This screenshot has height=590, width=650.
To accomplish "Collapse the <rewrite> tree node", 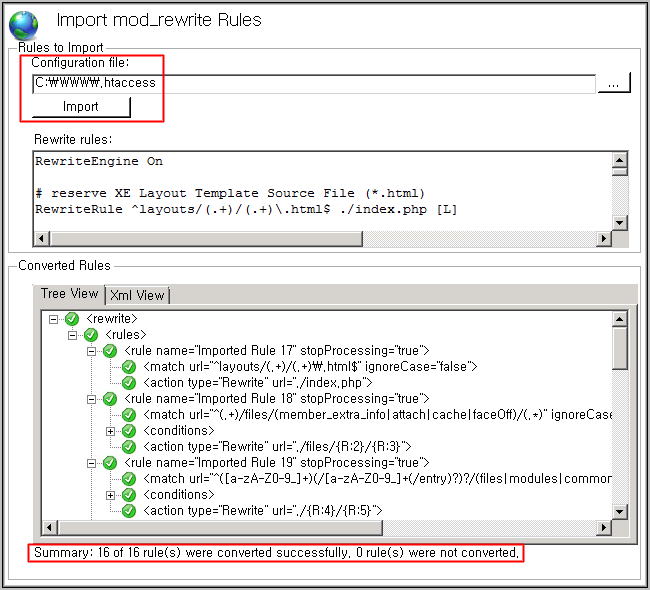I will (53, 319).
